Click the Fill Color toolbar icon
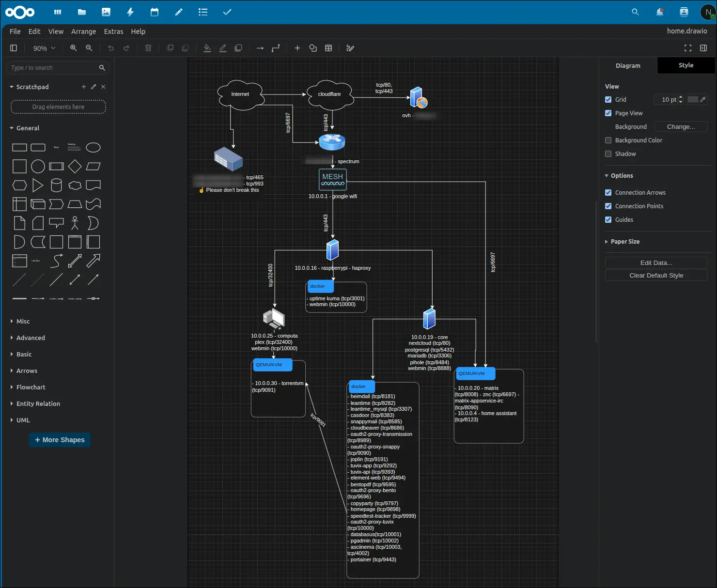 (207, 48)
